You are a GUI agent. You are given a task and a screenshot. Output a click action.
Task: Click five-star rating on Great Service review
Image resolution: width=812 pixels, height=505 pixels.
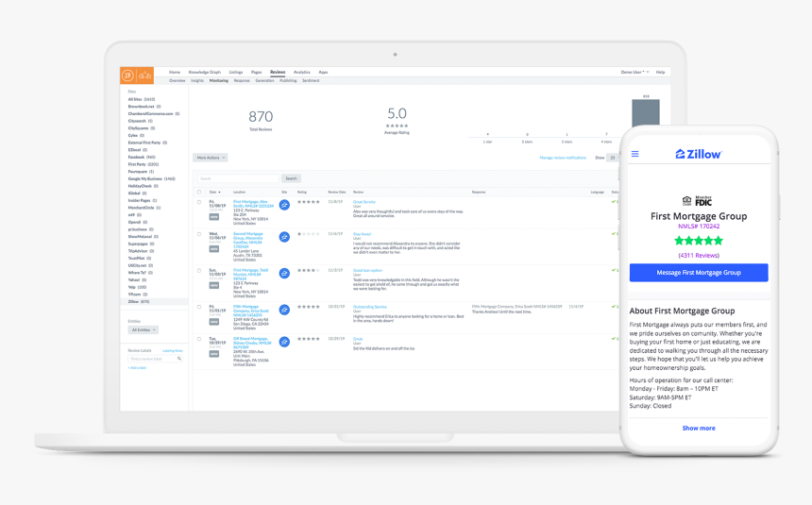coord(309,202)
